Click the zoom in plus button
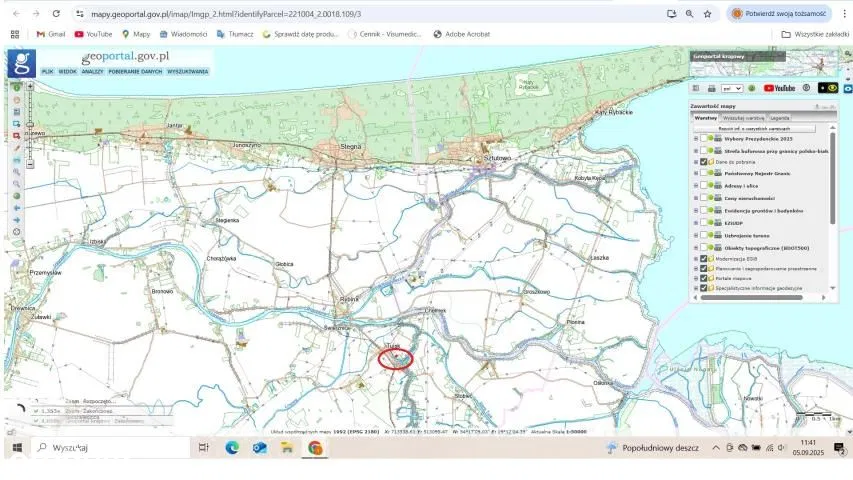 click(x=30, y=87)
